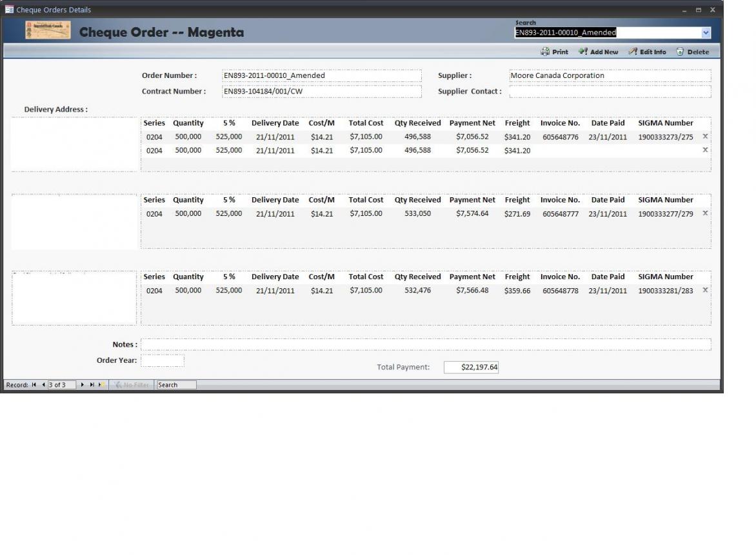Minimize the Cheque Orders Details window
The width and height of the screenshot is (756, 555).
[684, 10]
